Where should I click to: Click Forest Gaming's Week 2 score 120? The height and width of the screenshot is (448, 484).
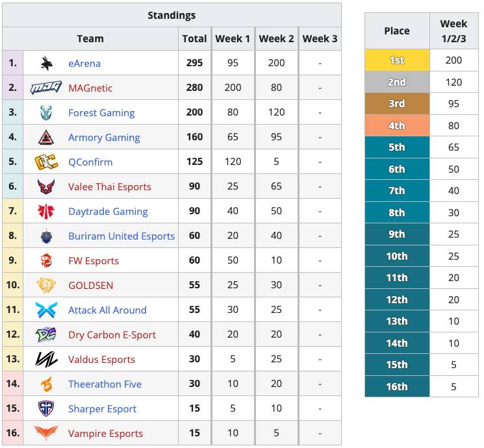[276, 112]
